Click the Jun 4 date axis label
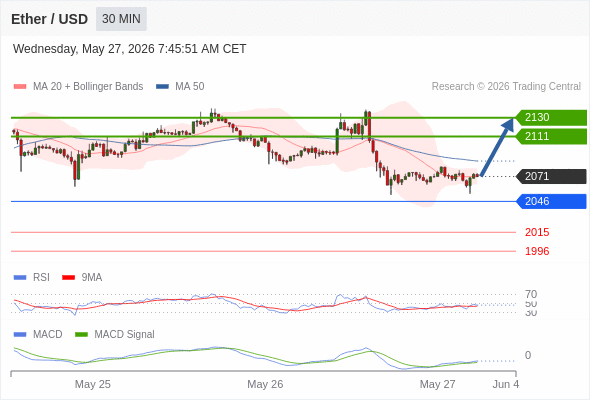This screenshot has width=590, height=400. 506,384
